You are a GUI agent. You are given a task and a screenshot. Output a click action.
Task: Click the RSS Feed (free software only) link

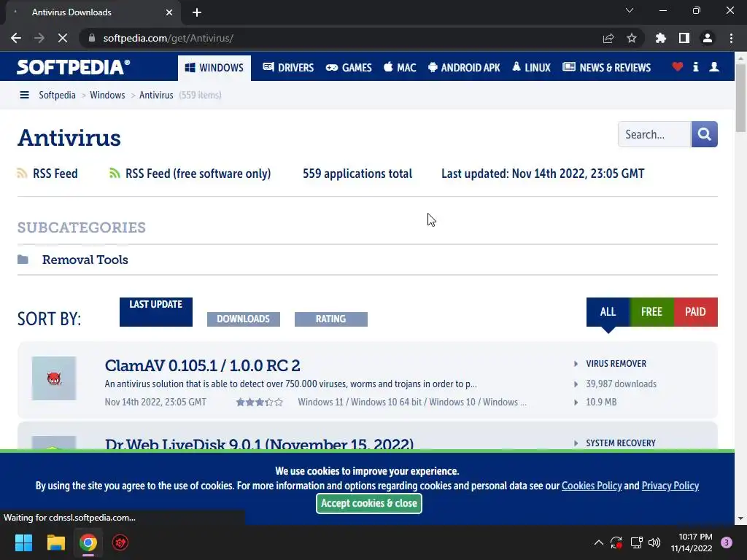pos(198,174)
